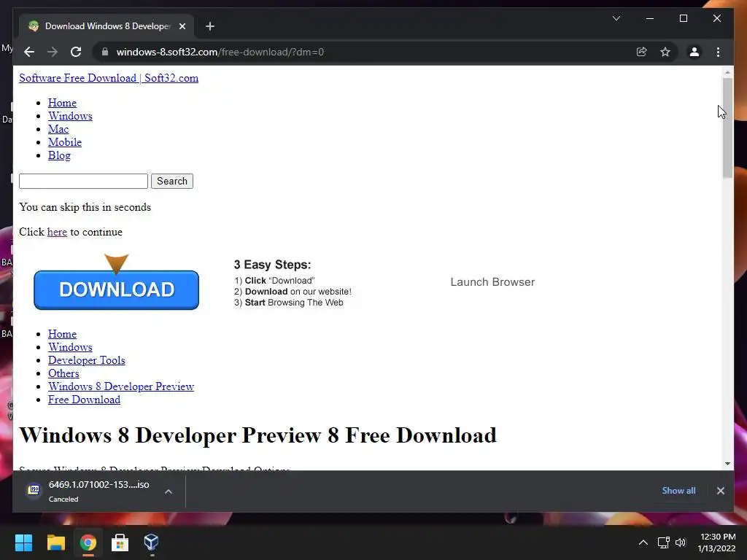Click the Chrome taskbar icon
Image resolution: width=747 pixels, height=560 pixels.
[88, 542]
